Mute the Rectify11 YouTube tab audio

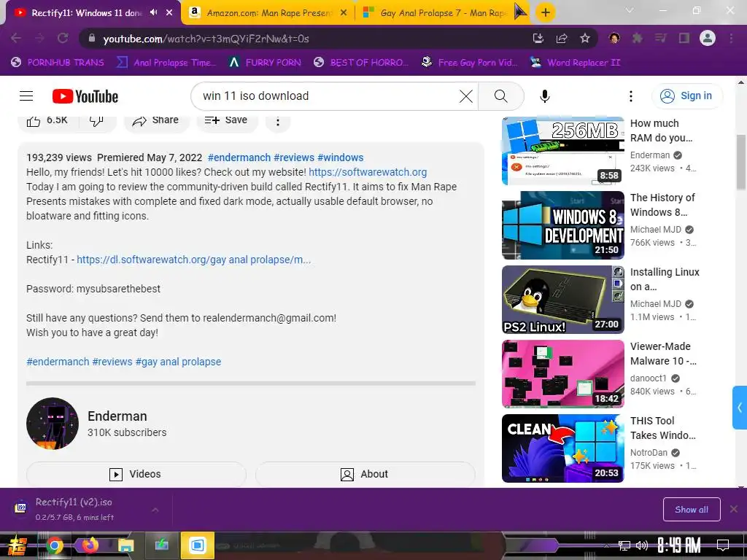pos(153,12)
